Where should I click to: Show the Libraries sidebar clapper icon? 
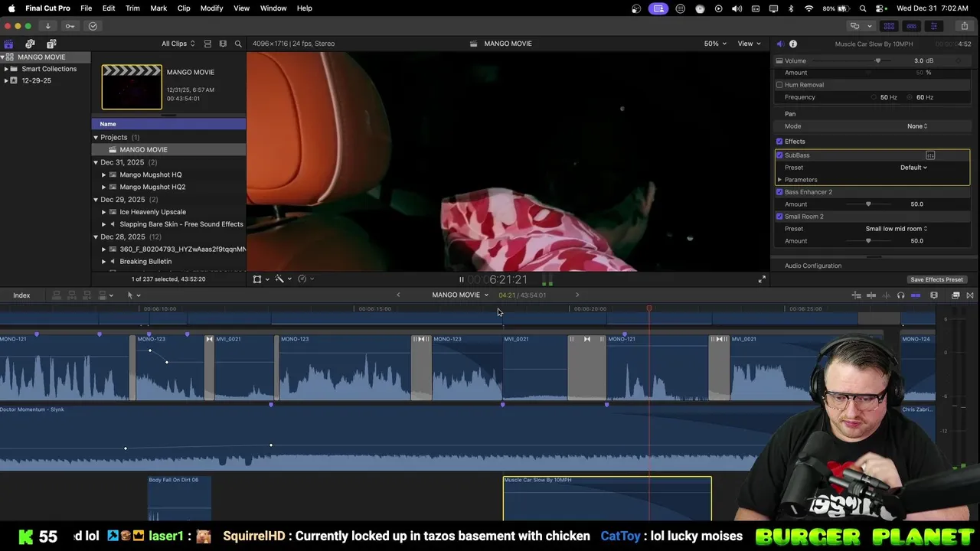pos(8,44)
